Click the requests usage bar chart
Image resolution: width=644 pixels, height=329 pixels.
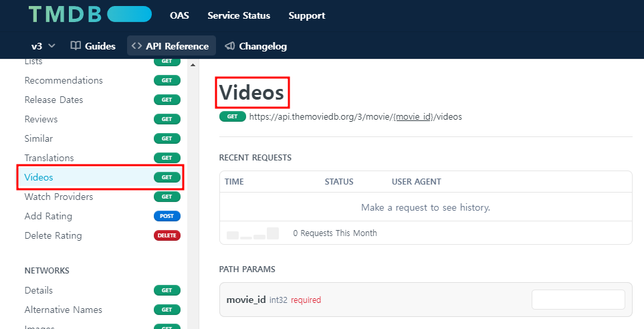click(253, 233)
